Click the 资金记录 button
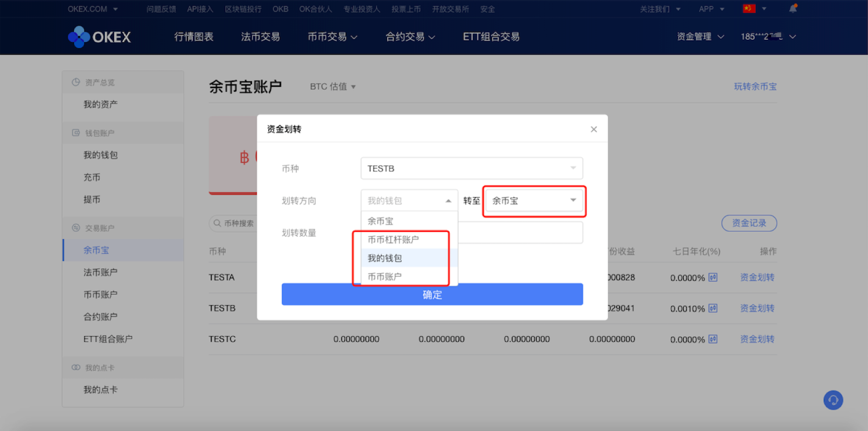Viewport: 868px width, 431px height. pos(749,223)
